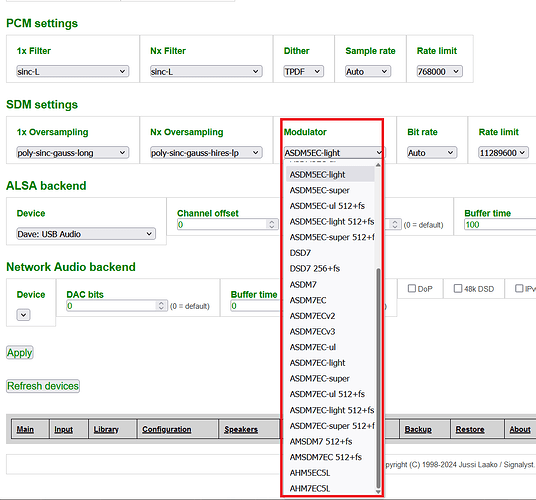
Task: Expand the Dither TPDF dropdown
Action: pyautogui.click(x=304, y=71)
